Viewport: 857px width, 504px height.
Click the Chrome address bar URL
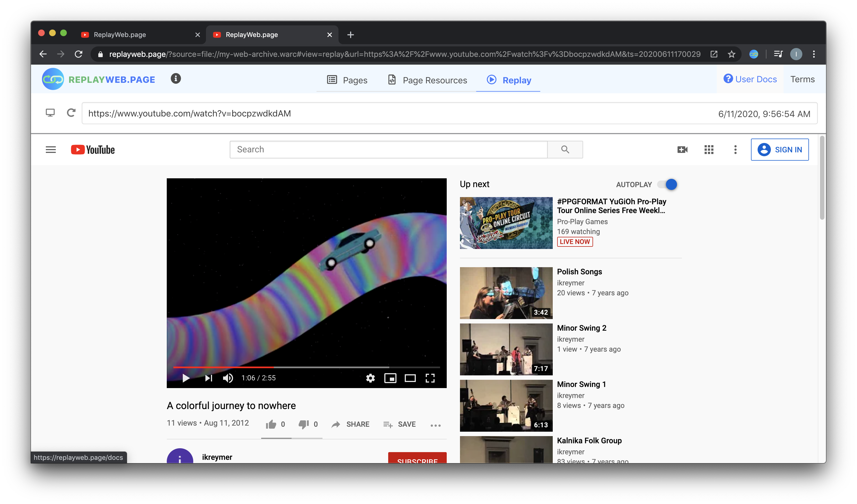pyautogui.click(x=405, y=54)
